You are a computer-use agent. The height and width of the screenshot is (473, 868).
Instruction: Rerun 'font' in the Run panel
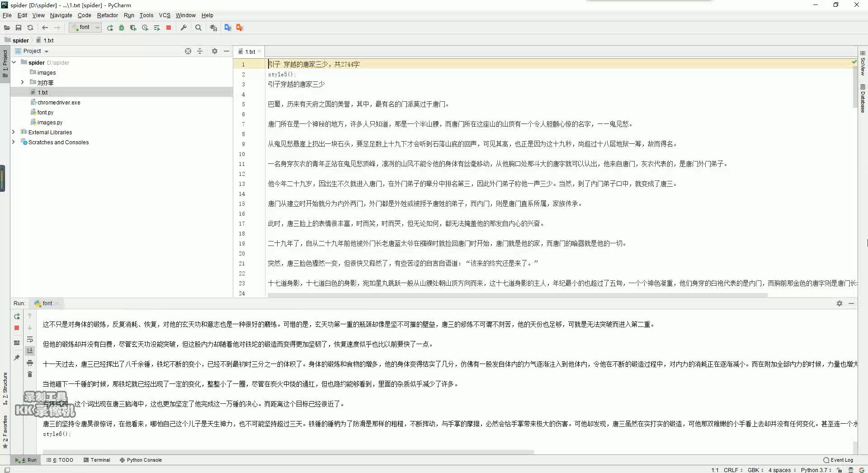(x=17, y=316)
